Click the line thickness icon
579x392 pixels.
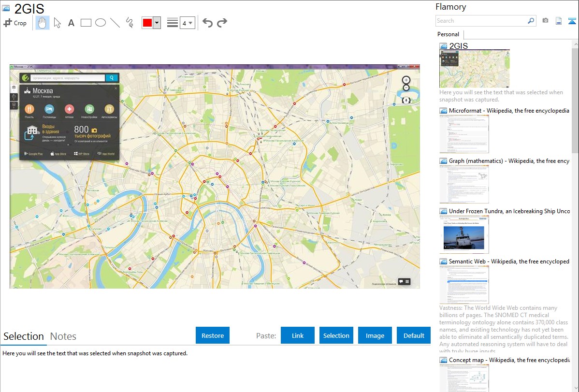173,23
